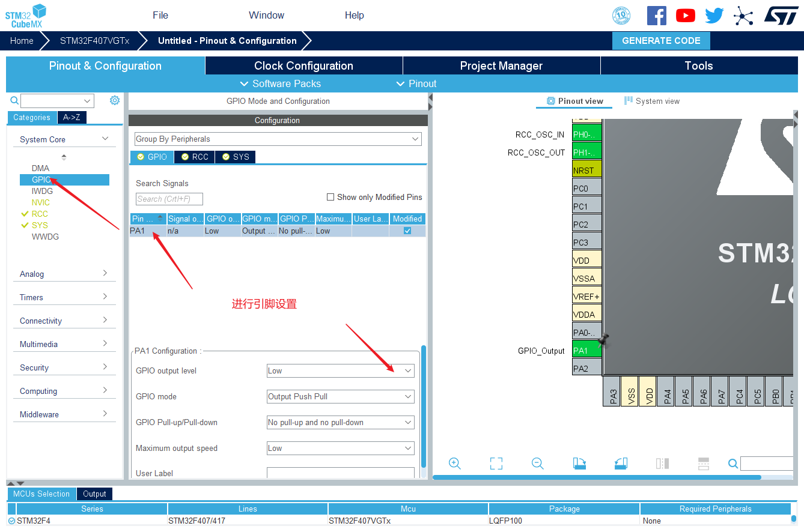Rotate chip clockwise icon
This screenshot has height=532, width=804.
tap(579, 464)
